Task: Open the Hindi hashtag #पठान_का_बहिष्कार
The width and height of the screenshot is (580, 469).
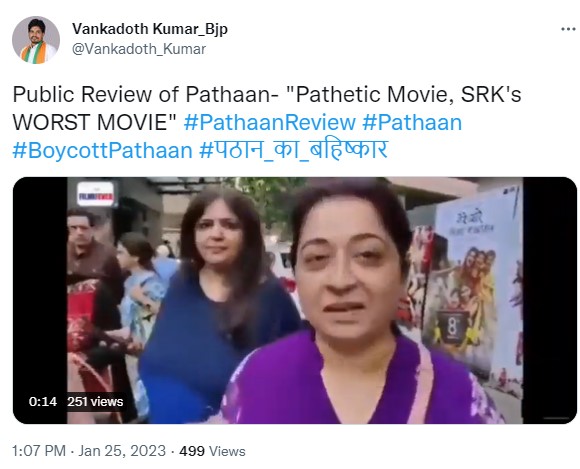Action: tap(293, 150)
